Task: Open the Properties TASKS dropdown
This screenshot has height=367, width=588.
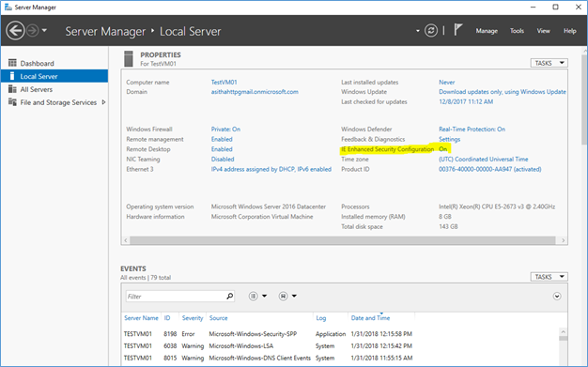Action: tap(549, 63)
